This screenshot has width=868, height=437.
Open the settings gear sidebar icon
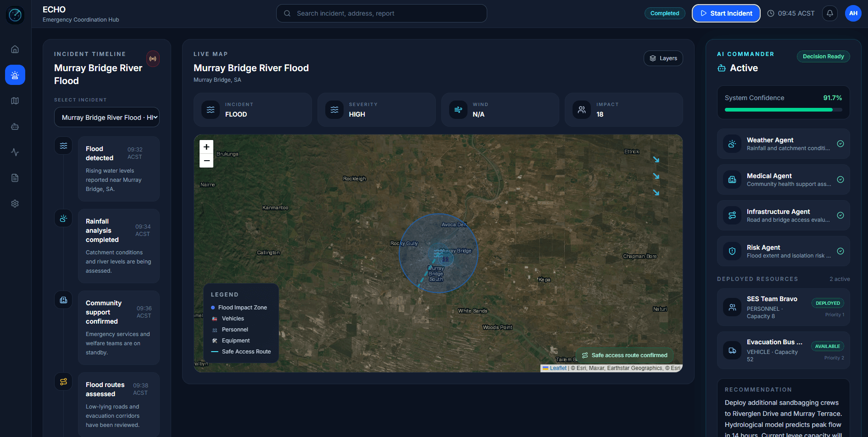(x=15, y=203)
